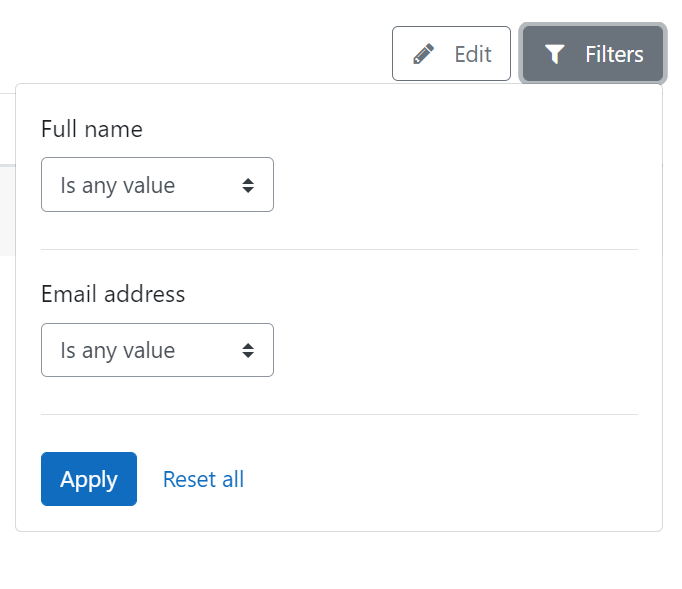Click the pencil icon on Edit button

tap(423, 54)
